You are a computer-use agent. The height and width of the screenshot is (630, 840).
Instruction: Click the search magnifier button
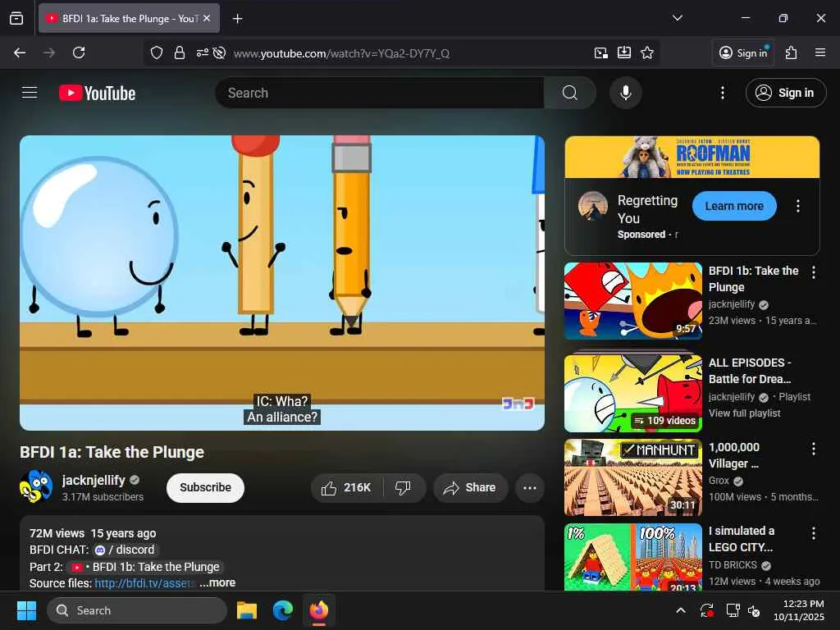(x=569, y=93)
